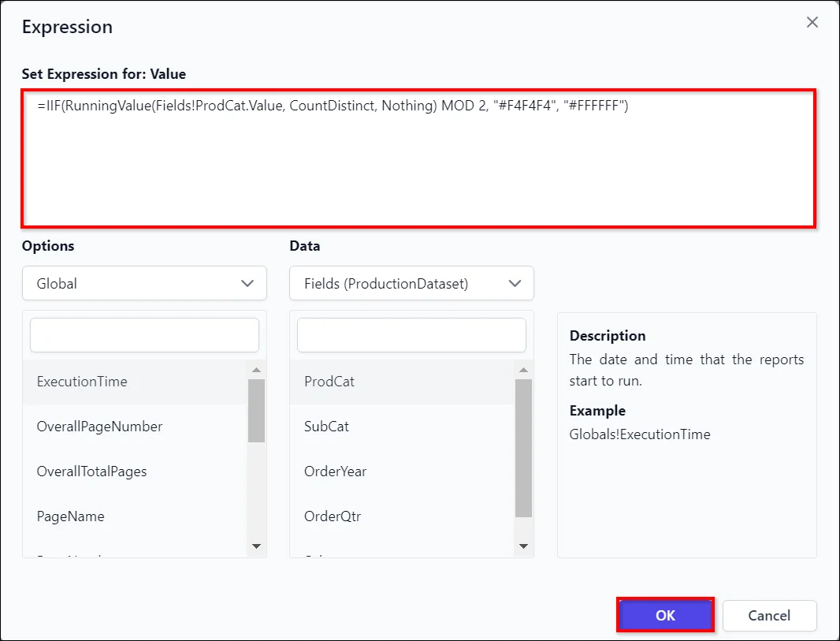Click the up arrow on Data list scrollbar
Image resolution: width=840 pixels, height=641 pixels.
tap(522, 369)
